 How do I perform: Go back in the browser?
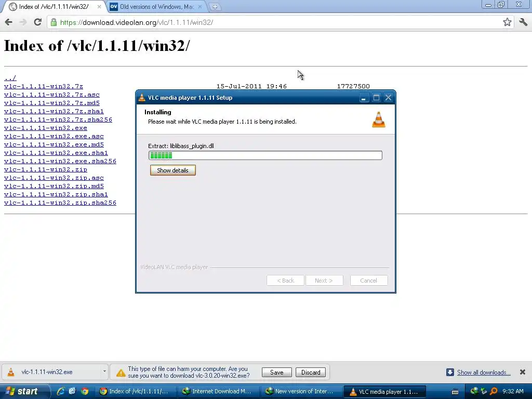[x=8, y=22]
